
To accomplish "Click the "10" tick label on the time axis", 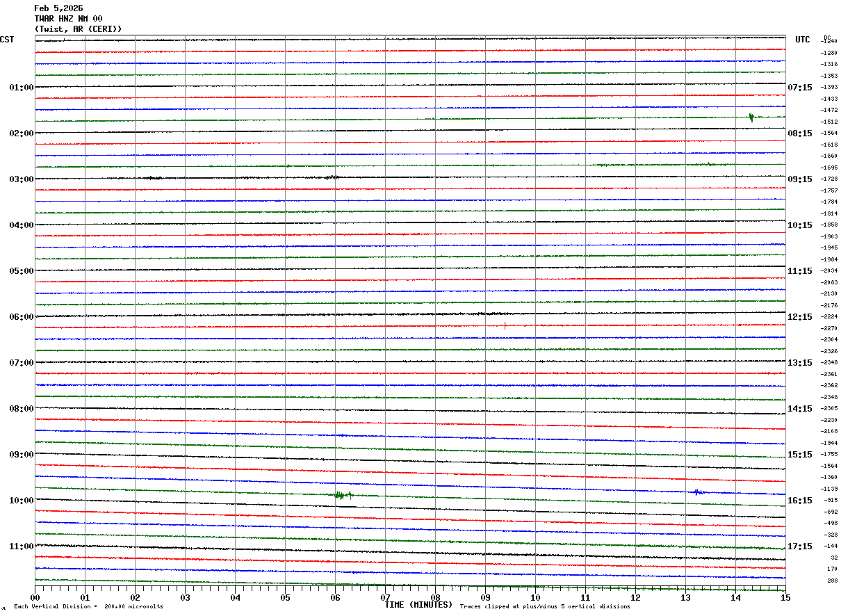I will 535,598.
